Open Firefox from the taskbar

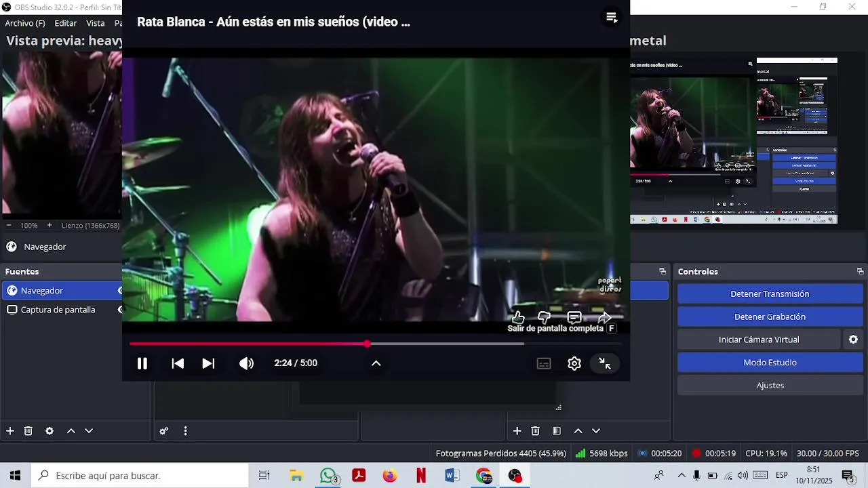pyautogui.click(x=389, y=476)
